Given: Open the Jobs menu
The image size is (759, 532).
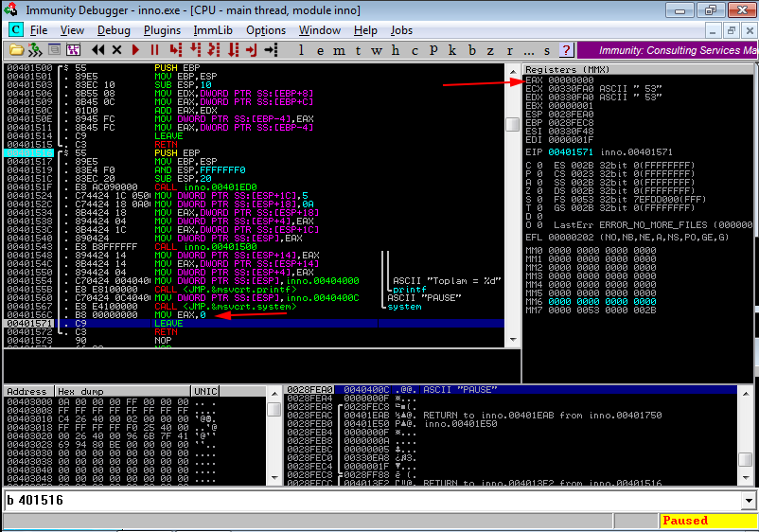Looking at the screenshot, I should click(x=402, y=30).
